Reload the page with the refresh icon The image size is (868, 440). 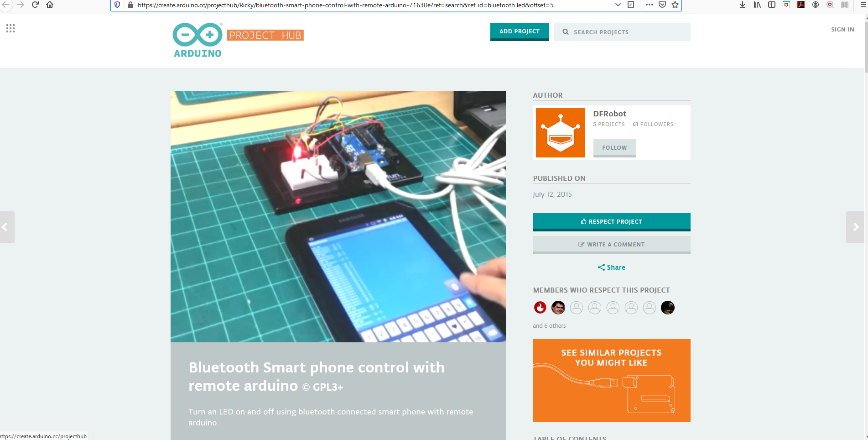[x=35, y=5]
